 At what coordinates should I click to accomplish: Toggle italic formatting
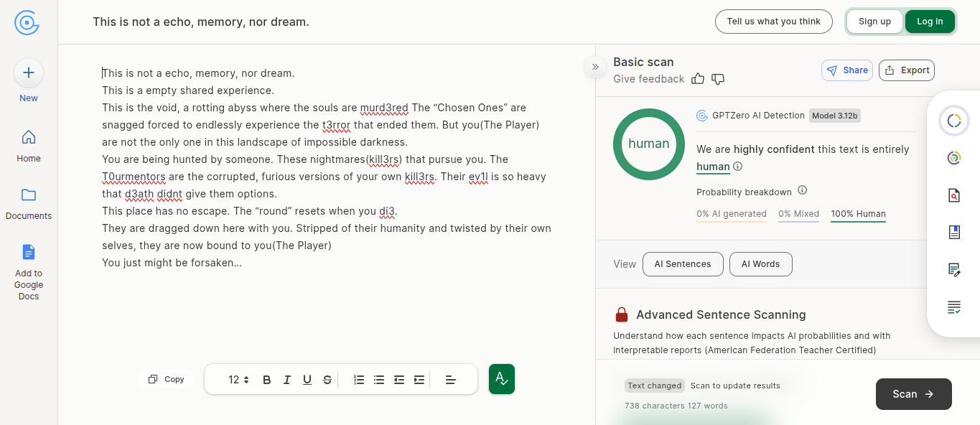point(287,380)
